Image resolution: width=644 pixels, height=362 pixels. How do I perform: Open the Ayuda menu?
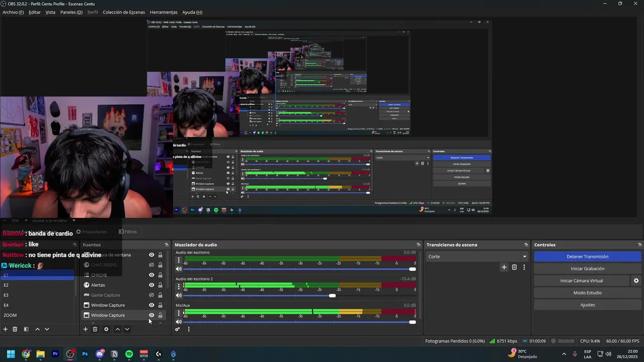coord(192,12)
